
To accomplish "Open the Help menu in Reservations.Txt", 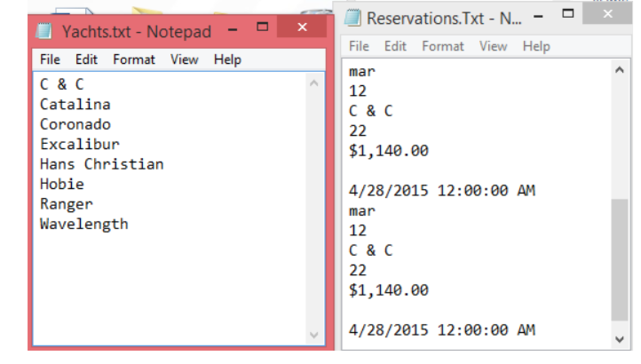I will [536, 46].
